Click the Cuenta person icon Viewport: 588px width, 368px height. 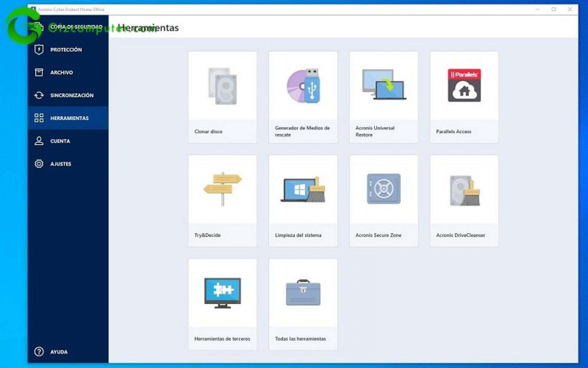[x=39, y=141]
